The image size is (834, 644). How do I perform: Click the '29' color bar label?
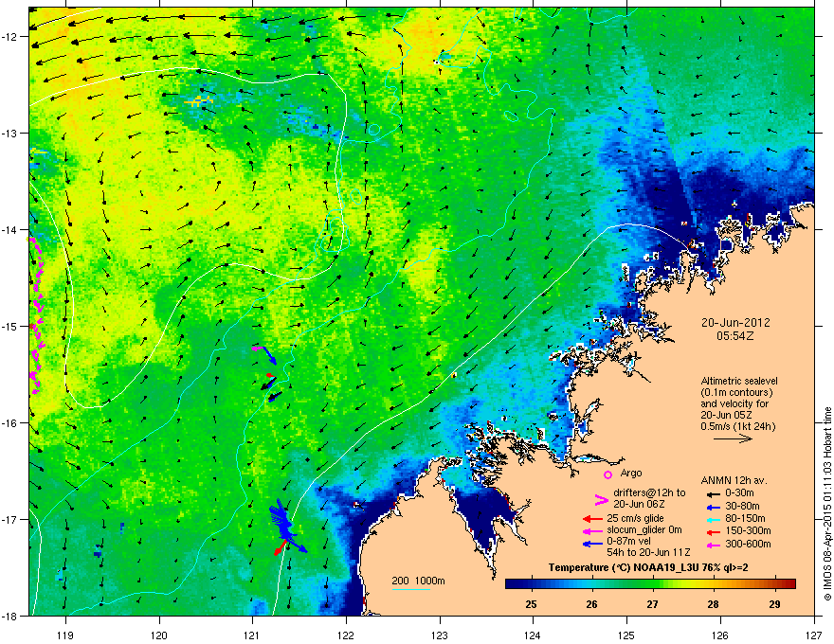(774, 604)
